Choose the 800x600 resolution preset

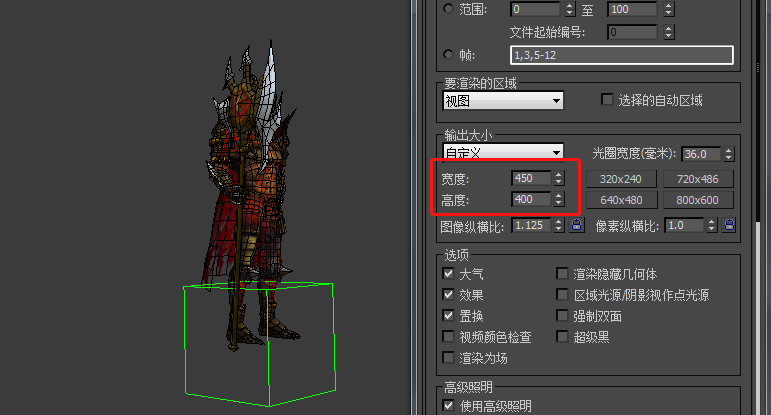point(697,200)
